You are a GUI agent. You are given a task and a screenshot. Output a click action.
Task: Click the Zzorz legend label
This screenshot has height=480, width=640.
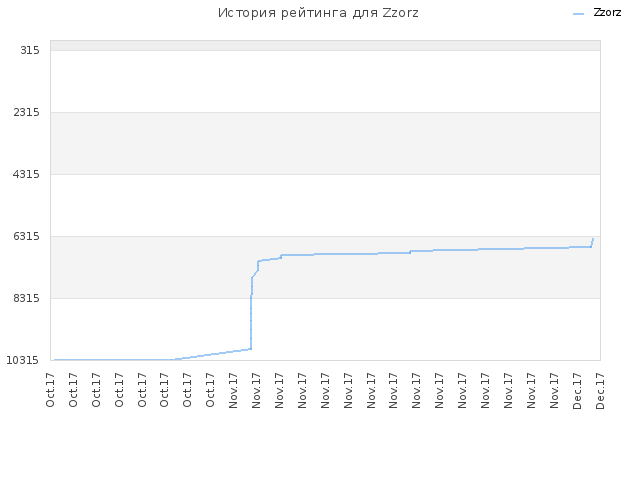[607, 13]
